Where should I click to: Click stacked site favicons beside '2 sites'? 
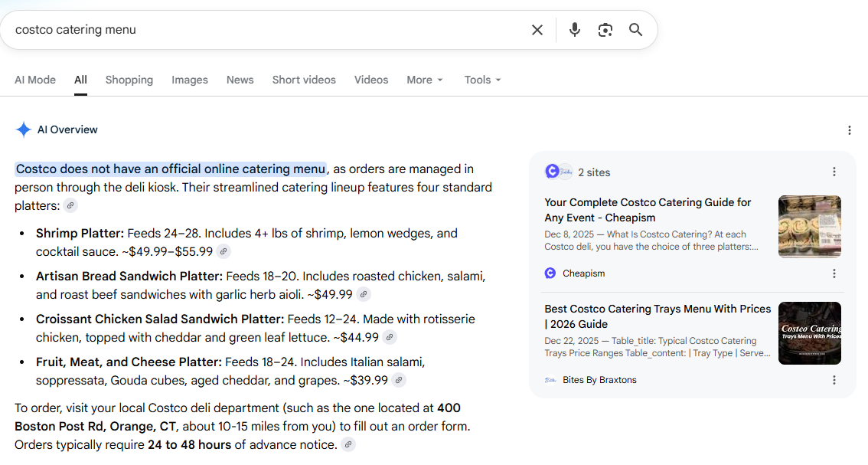(x=559, y=172)
